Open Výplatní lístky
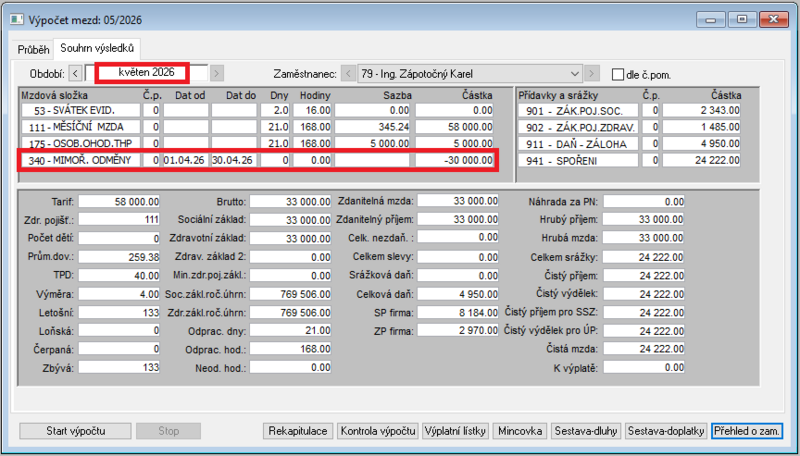 456,431
